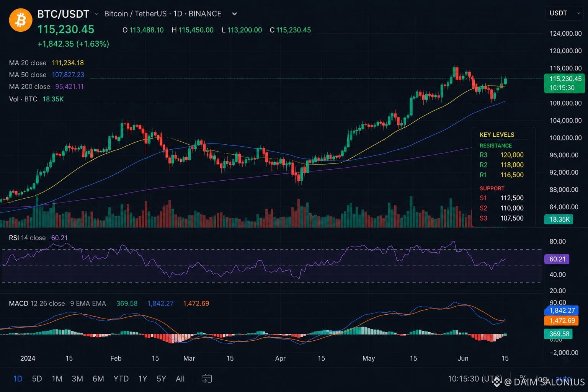Click the 2024 label on the time axis
This screenshot has height=392, width=588.
(x=28, y=358)
